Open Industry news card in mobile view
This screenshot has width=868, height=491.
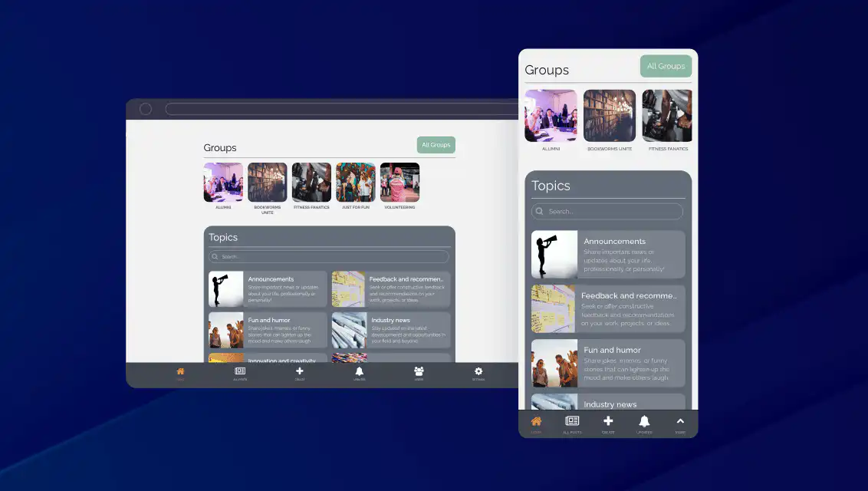click(x=608, y=402)
